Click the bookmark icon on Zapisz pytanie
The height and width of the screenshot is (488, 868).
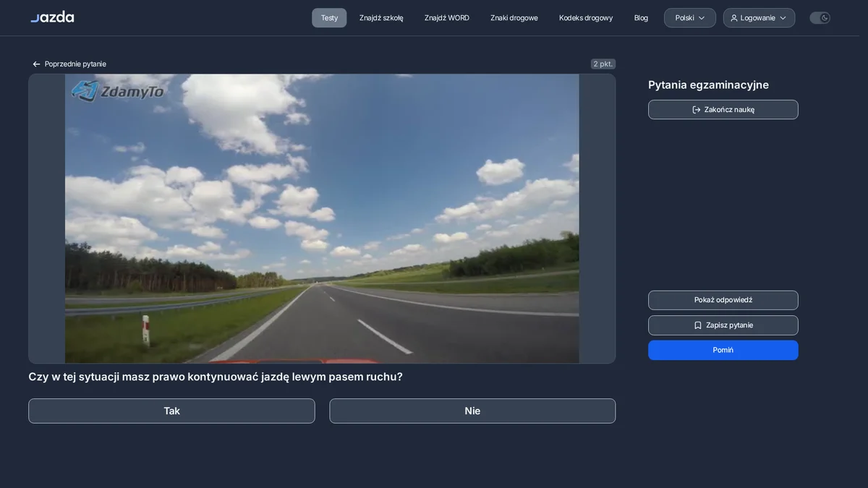pyautogui.click(x=698, y=325)
